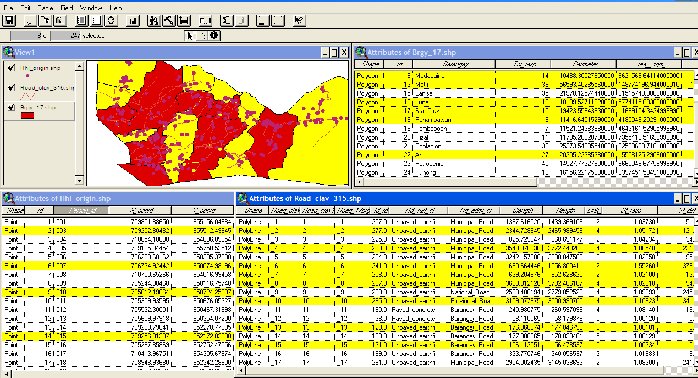Screen dimensions: 698x378
Task: Activate the Identify tool icon
Action: (214, 36)
